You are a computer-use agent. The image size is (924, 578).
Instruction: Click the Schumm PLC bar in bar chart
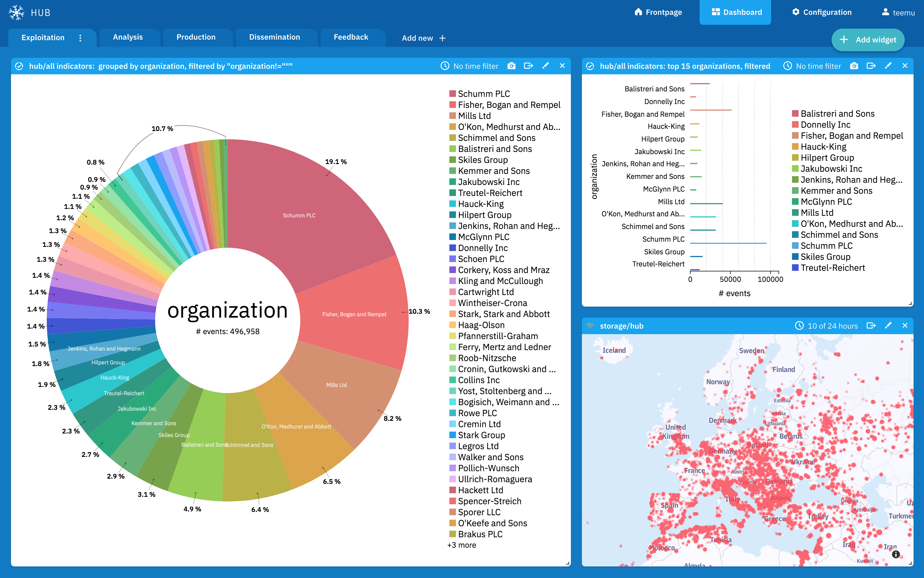(x=728, y=243)
